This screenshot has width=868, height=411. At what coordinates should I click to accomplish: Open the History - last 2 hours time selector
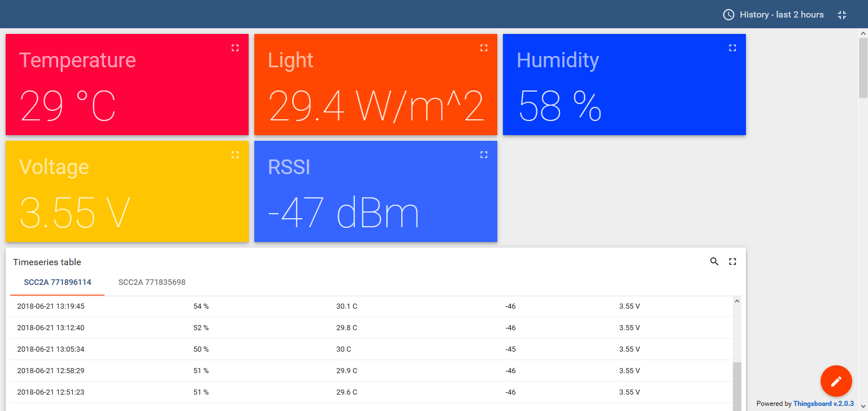point(782,14)
